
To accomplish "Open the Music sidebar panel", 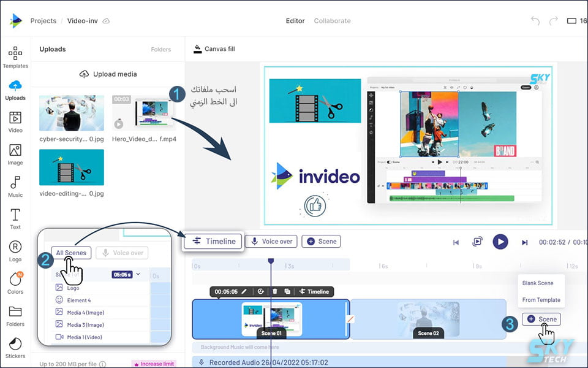I will pos(15,186).
